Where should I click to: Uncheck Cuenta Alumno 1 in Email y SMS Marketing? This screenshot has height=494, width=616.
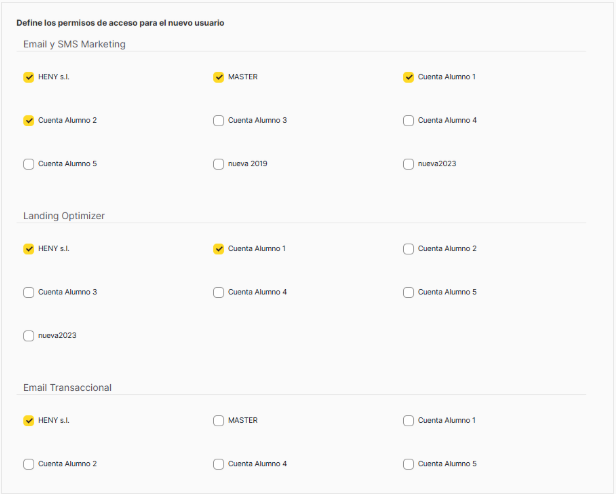[408, 77]
